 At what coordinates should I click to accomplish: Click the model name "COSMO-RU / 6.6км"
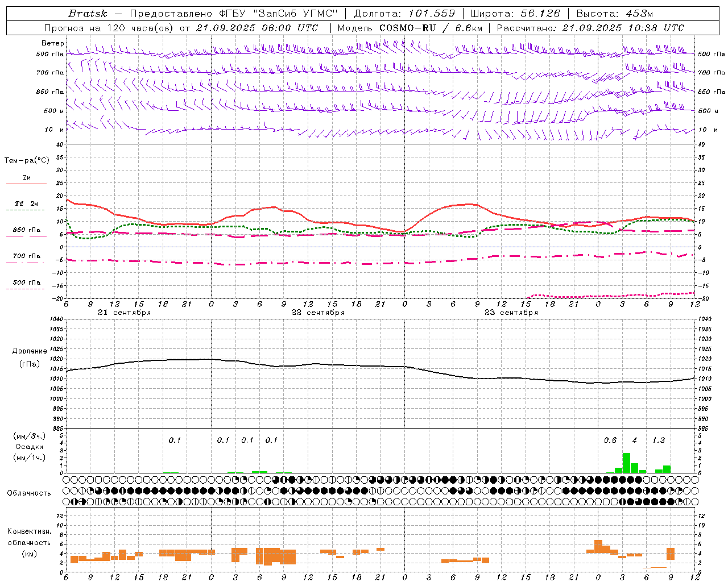point(431,28)
